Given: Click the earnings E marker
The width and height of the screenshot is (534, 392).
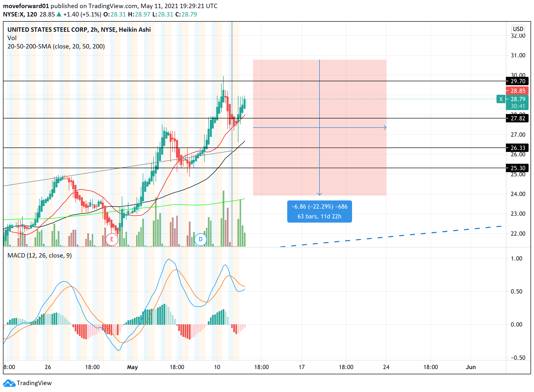Looking at the screenshot, I should [112, 239].
